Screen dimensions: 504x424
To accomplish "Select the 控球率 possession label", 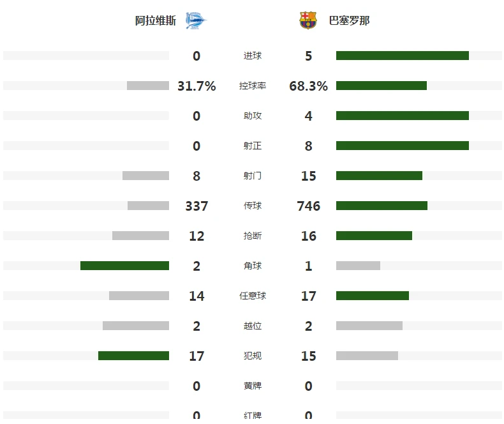I will pyautogui.click(x=253, y=86).
